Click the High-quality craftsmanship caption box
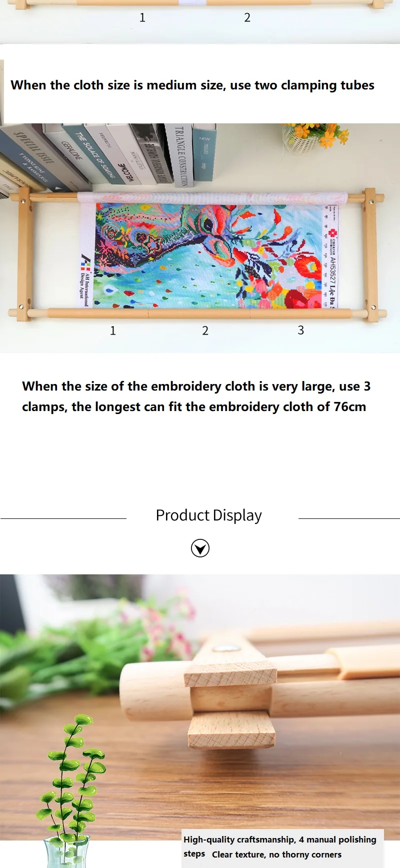Screen dimensions: 400x868 click(x=282, y=848)
